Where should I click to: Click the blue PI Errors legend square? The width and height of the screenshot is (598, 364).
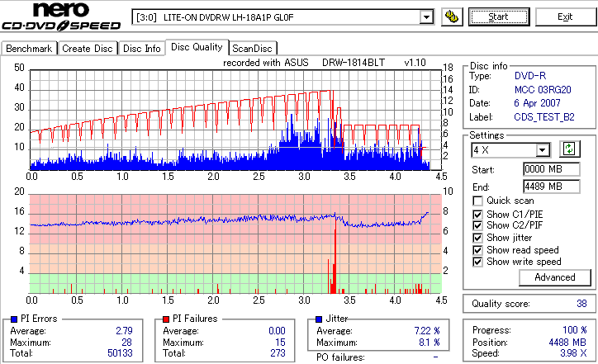click(x=14, y=319)
